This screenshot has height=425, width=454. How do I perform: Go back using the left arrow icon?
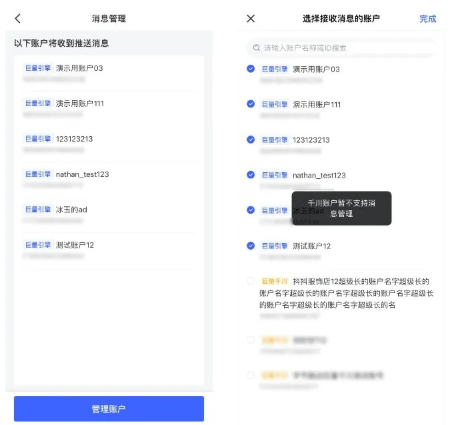pyautogui.click(x=18, y=19)
